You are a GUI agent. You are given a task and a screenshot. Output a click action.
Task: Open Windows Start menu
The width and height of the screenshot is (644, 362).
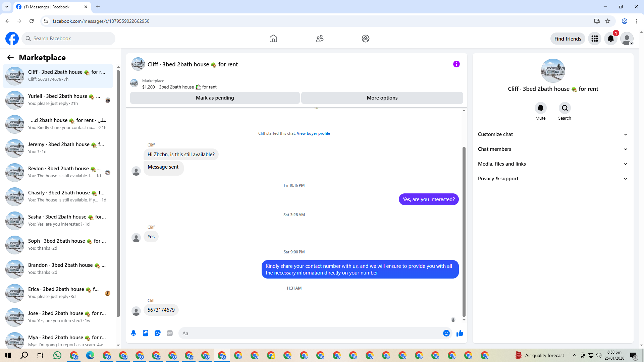[8, 355]
